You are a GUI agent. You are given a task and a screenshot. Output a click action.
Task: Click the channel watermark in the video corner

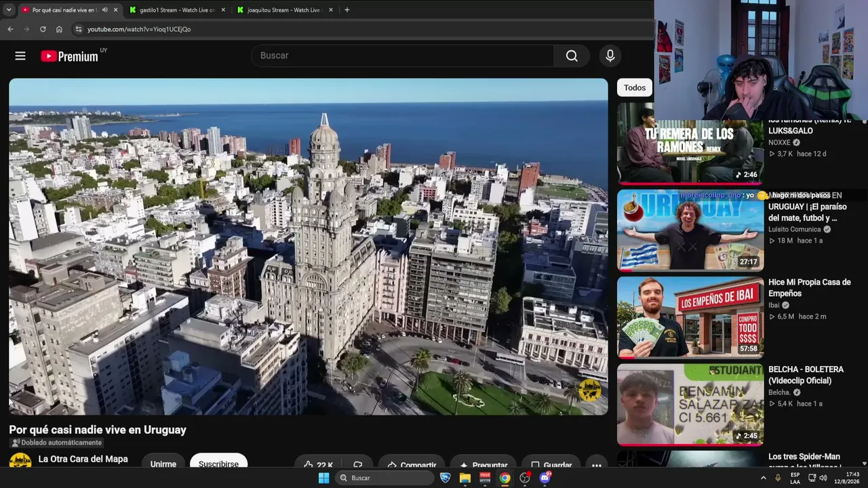click(589, 390)
